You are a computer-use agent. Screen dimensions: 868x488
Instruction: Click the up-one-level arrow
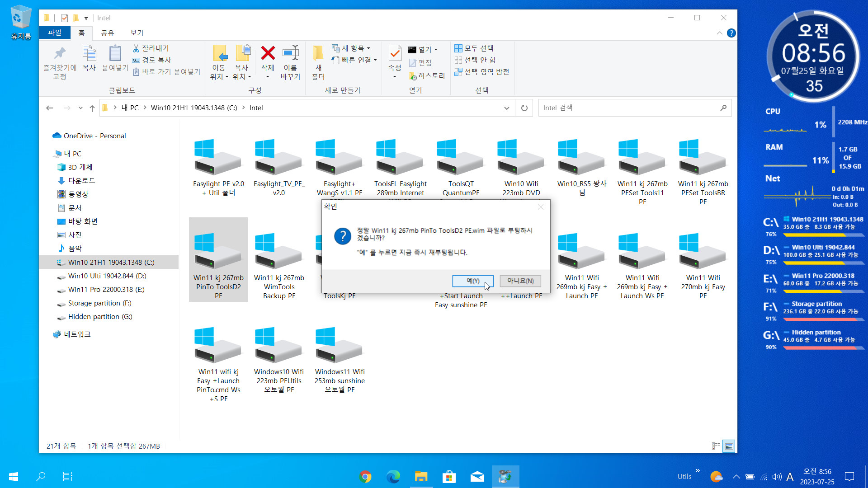(x=92, y=108)
